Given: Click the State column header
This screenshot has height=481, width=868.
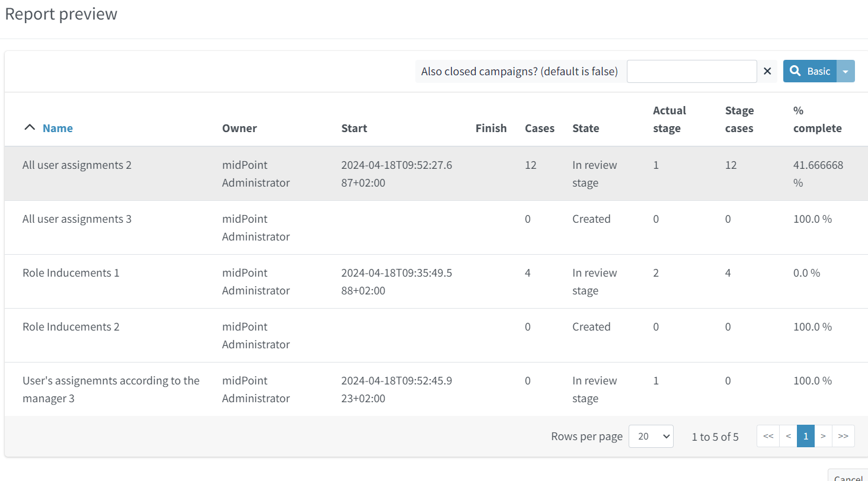Looking at the screenshot, I should (x=585, y=128).
